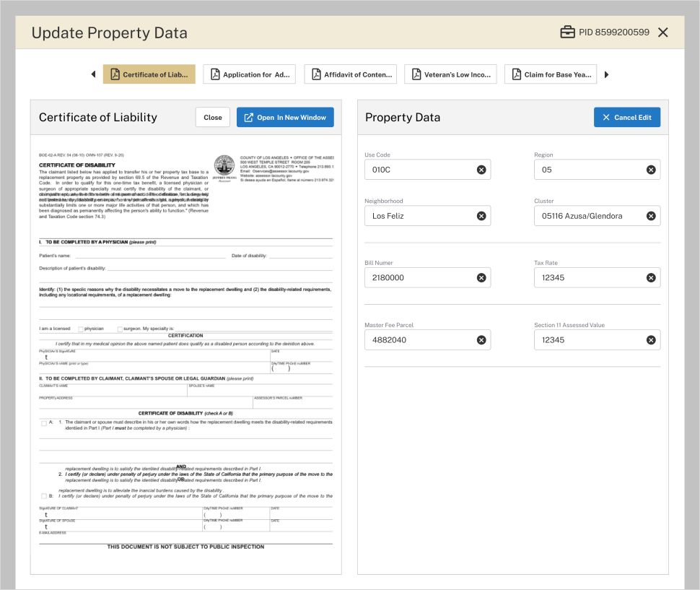Click the briefcase icon beside the PID

point(568,32)
